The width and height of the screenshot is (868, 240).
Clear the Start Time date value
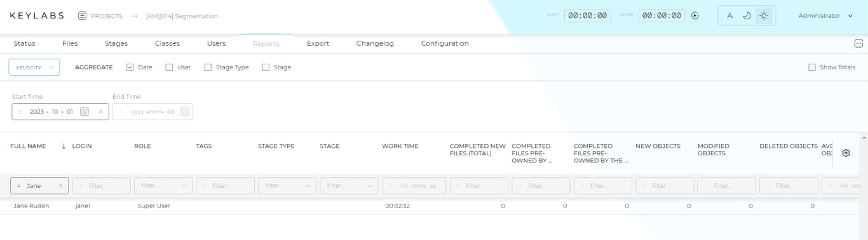point(100,111)
